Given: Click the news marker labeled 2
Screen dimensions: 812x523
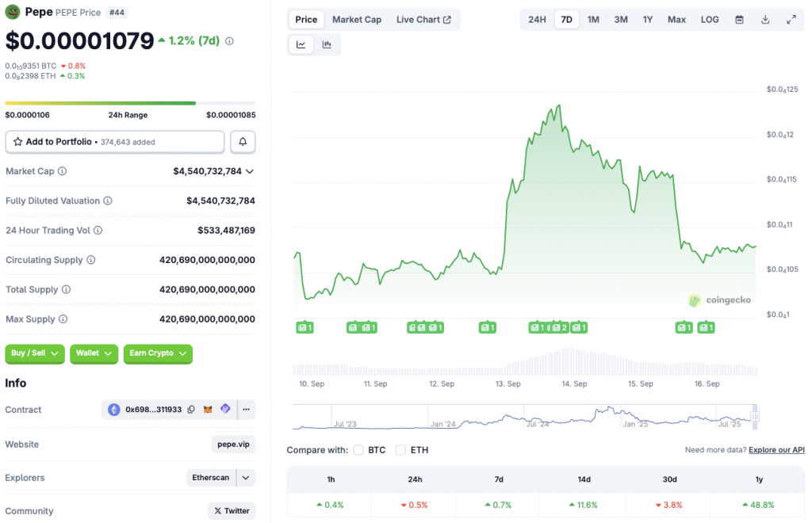Looking at the screenshot, I should [560, 327].
